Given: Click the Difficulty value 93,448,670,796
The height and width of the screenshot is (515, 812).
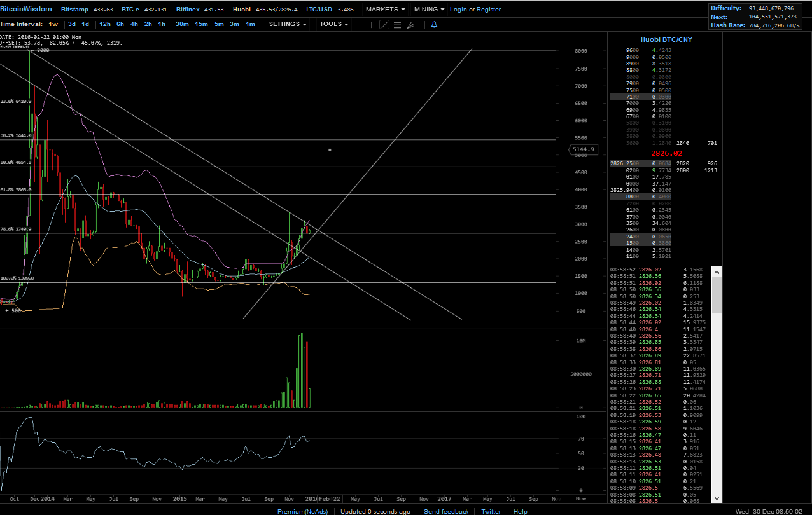Looking at the screenshot, I should point(771,8).
